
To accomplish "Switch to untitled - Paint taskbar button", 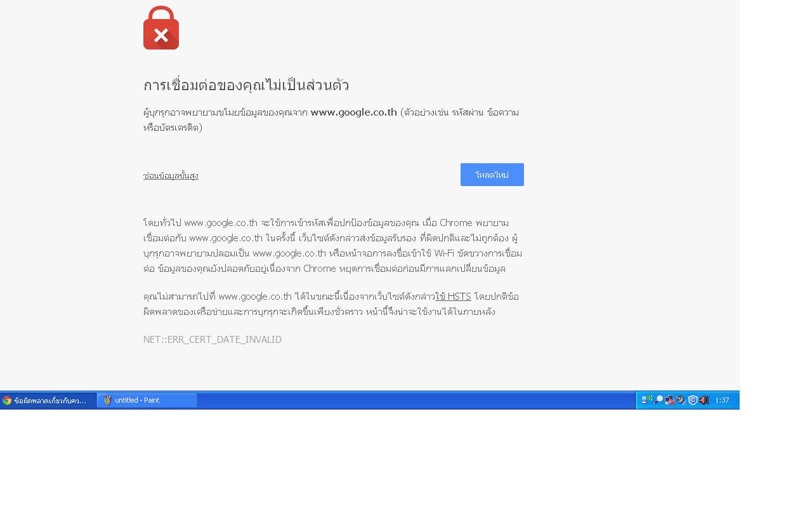I will [147, 401].
